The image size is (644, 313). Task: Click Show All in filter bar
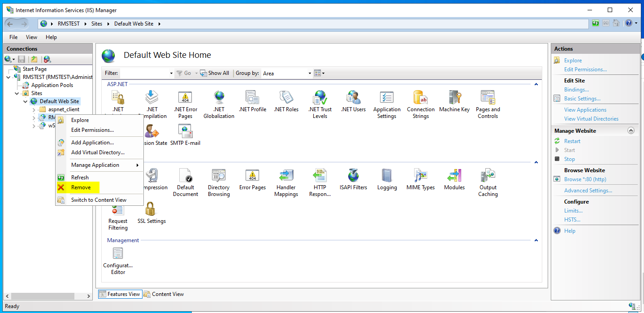tap(215, 73)
